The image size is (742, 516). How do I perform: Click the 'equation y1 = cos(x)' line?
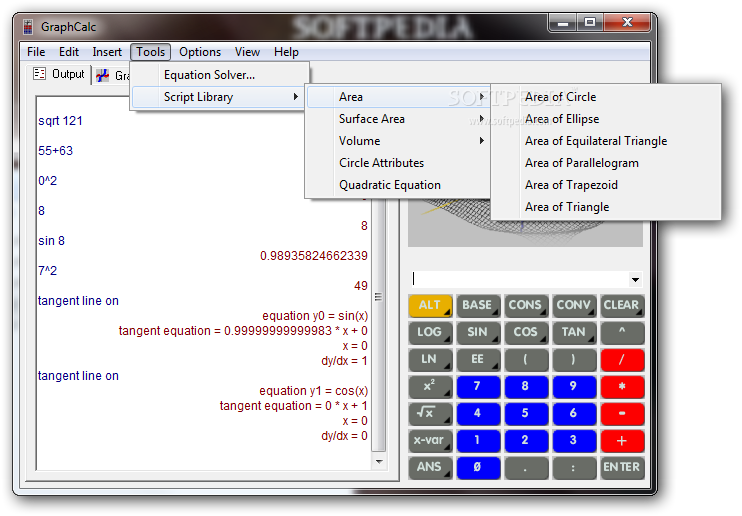(x=313, y=391)
